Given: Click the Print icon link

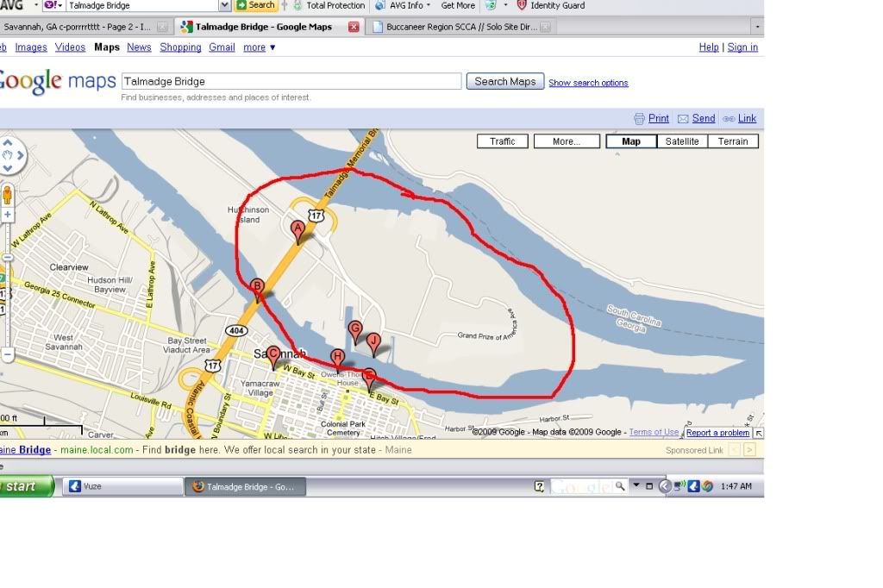Looking at the screenshot, I should pos(651,119).
